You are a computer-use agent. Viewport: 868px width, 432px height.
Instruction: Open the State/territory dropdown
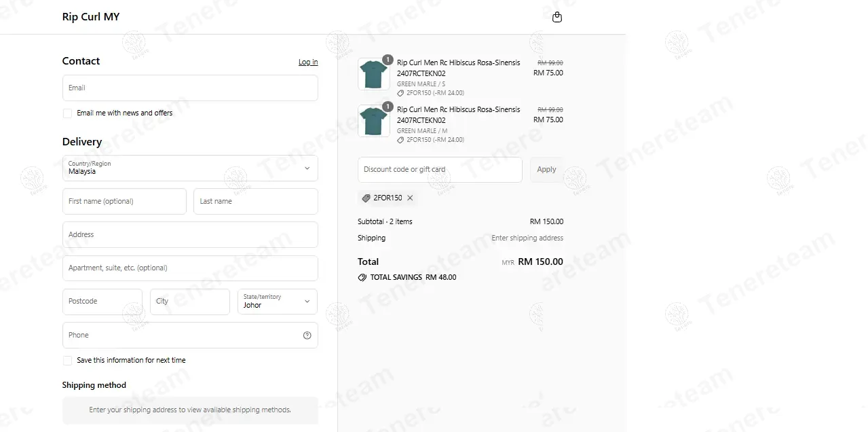277,302
